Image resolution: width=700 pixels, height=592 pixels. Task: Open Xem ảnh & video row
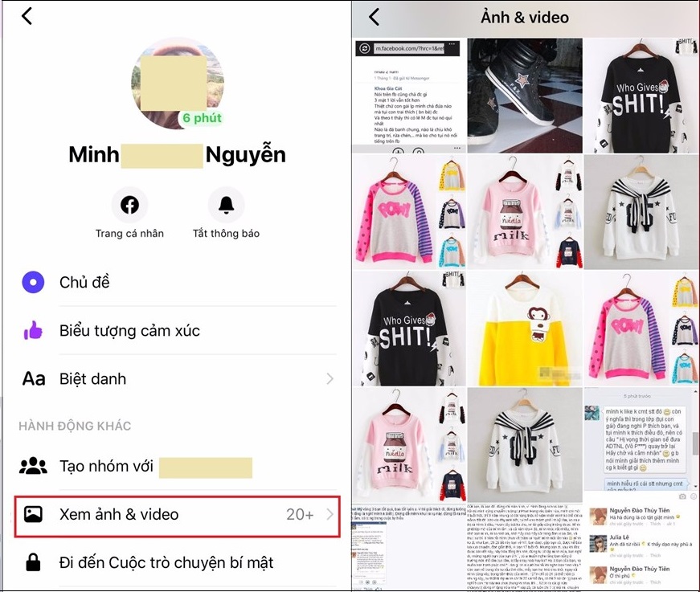(178, 516)
